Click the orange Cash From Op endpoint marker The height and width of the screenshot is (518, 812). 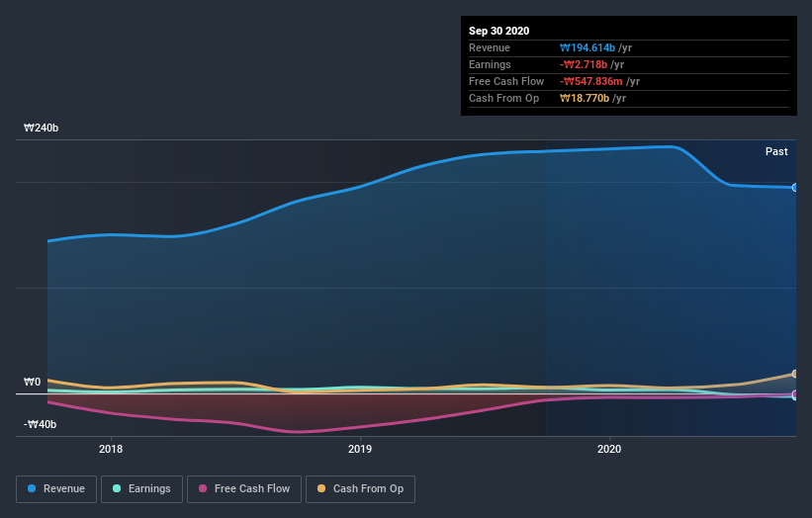tap(795, 374)
